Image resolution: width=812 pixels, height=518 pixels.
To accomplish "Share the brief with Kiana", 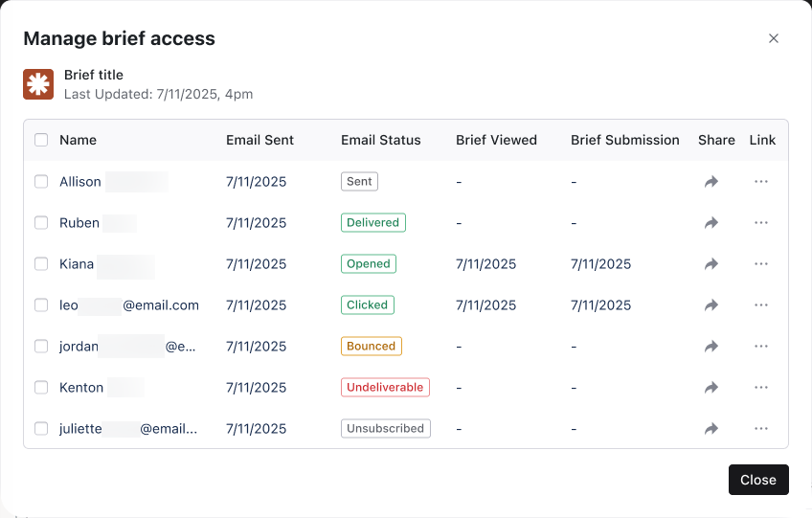I will point(710,263).
